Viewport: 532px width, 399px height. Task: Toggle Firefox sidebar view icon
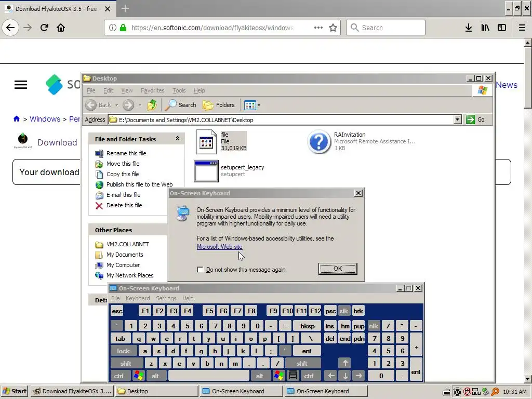point(502,28)
